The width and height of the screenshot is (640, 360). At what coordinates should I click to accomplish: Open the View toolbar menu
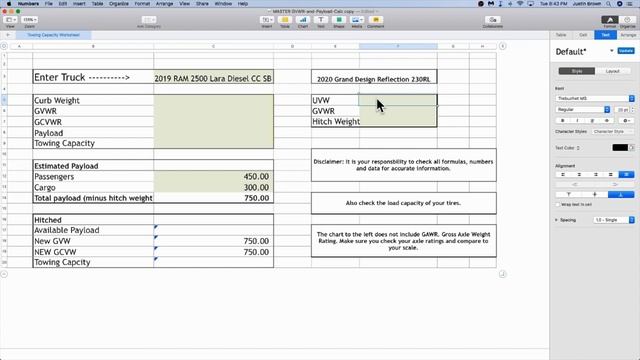(10, 20)
